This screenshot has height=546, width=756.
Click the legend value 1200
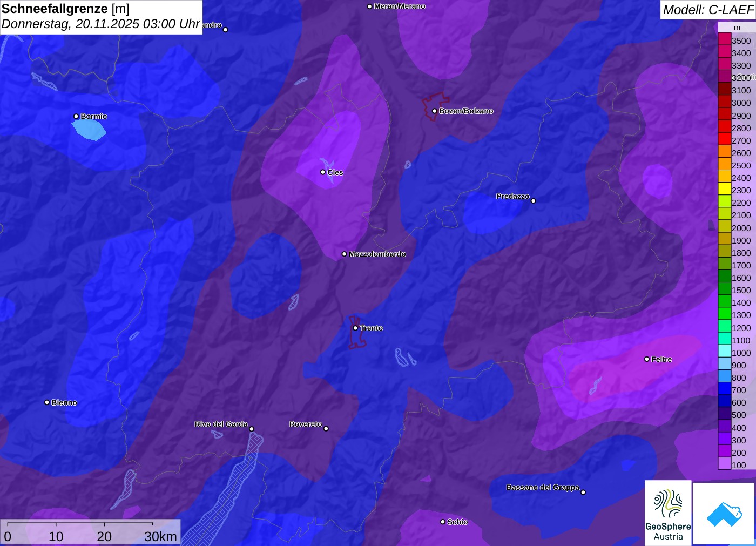pyautogui.click(x=741, y=328)
